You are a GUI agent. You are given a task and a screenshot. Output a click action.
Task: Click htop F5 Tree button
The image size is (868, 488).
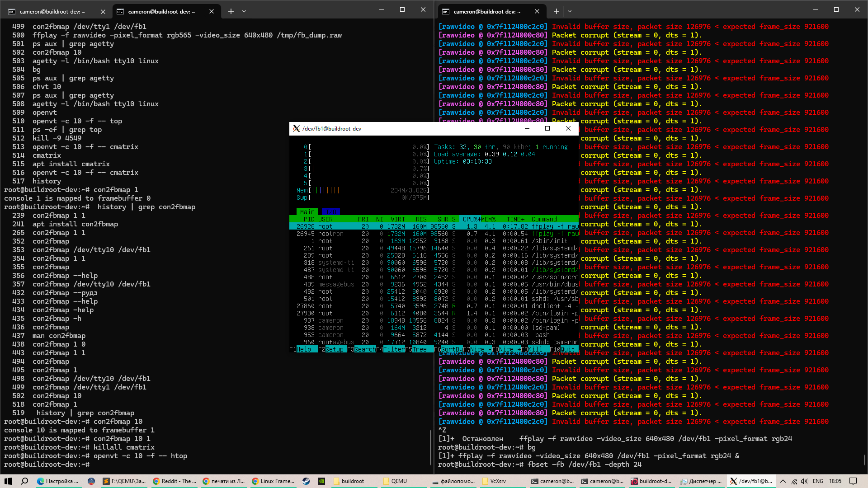pos(419,349)
